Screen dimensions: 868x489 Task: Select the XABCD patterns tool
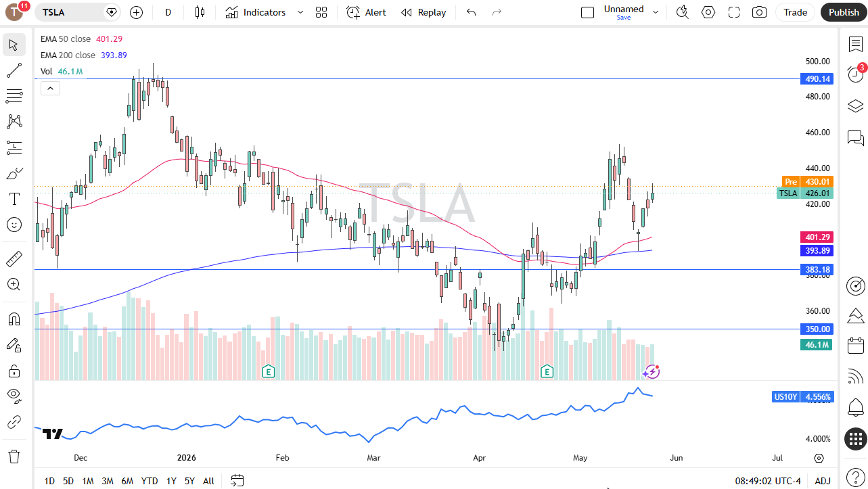[14, 122]
